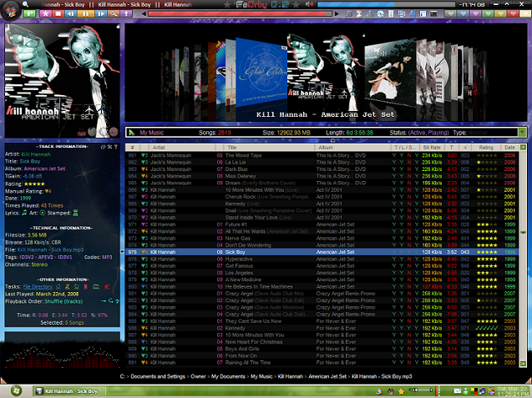Click the Kill Hannah artist link in Track Information
The image size is (532, 398).
point(36,154)
